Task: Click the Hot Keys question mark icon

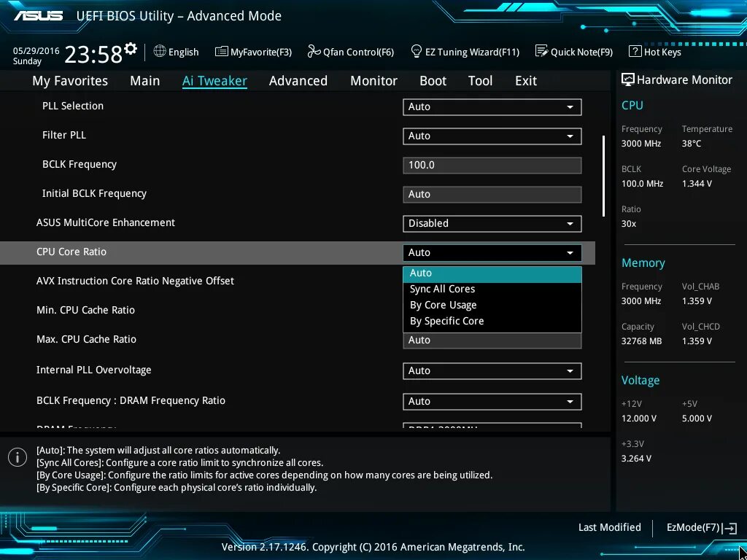Action: coord(635,51)
